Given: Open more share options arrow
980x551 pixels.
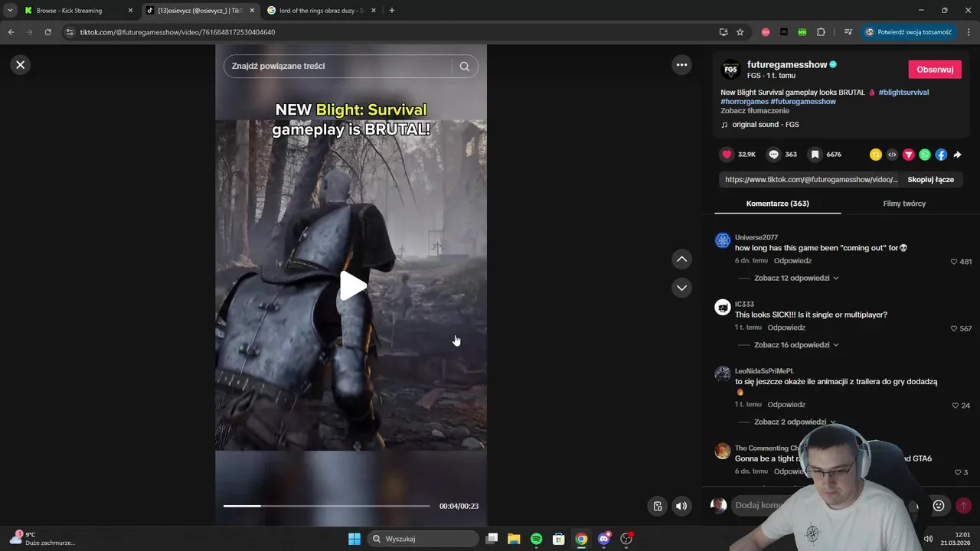Looking at the screenshot, I should click(x=957, y=155).
